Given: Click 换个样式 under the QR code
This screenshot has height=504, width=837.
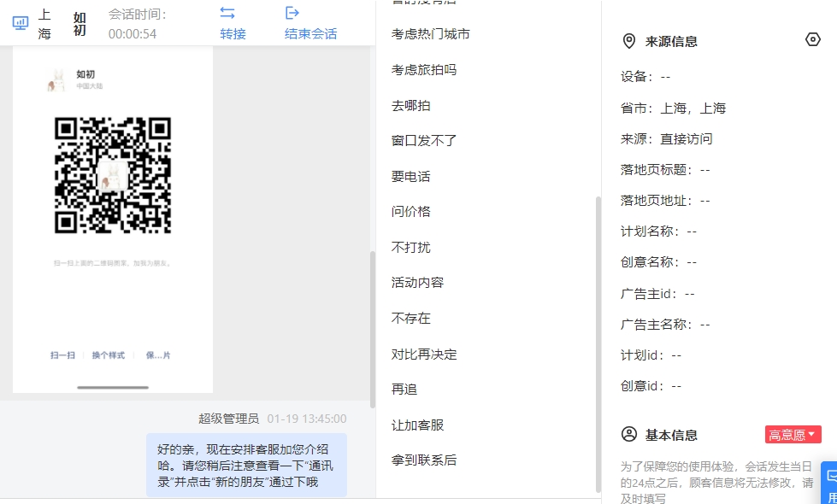Looking at the screenshot, I should pyautogui.click(x=109, y=355).
